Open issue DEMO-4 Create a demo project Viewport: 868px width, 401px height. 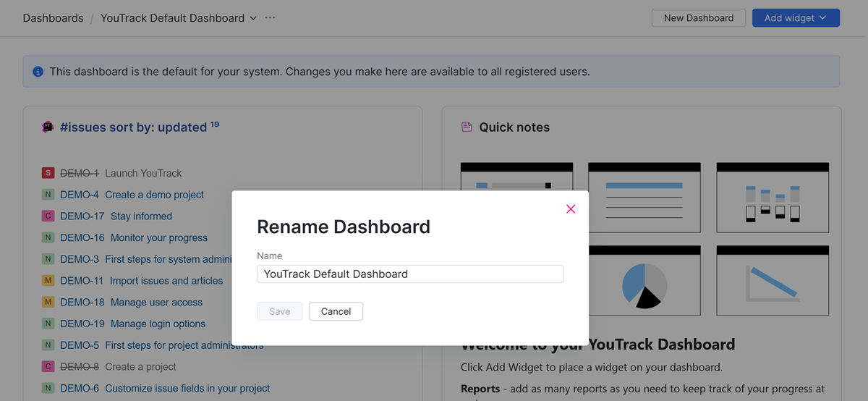tap(132, 195)
